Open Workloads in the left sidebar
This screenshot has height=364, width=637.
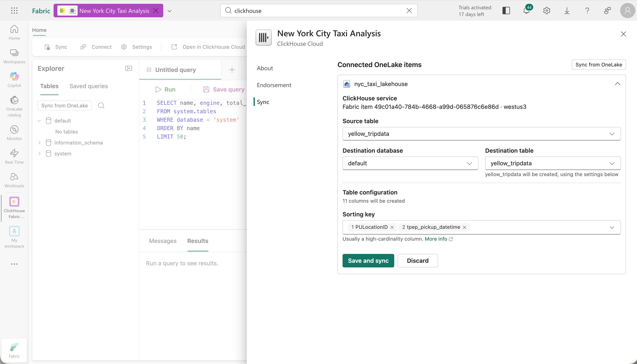click(14, 180)
